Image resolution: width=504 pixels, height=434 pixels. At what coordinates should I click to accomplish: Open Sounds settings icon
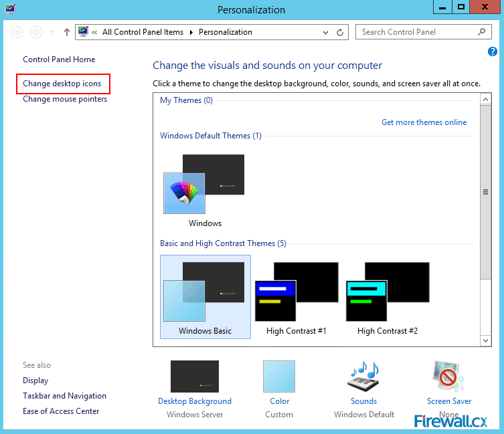point(364,376)
